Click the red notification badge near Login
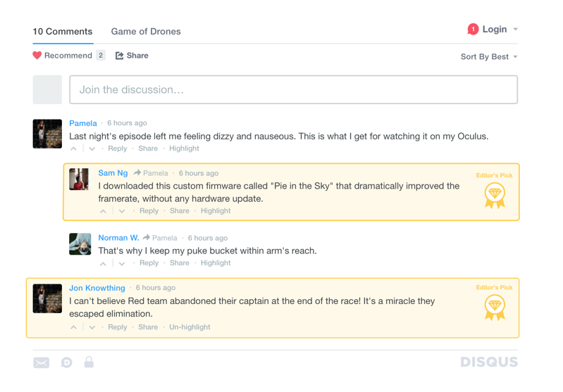 [473, 29]
